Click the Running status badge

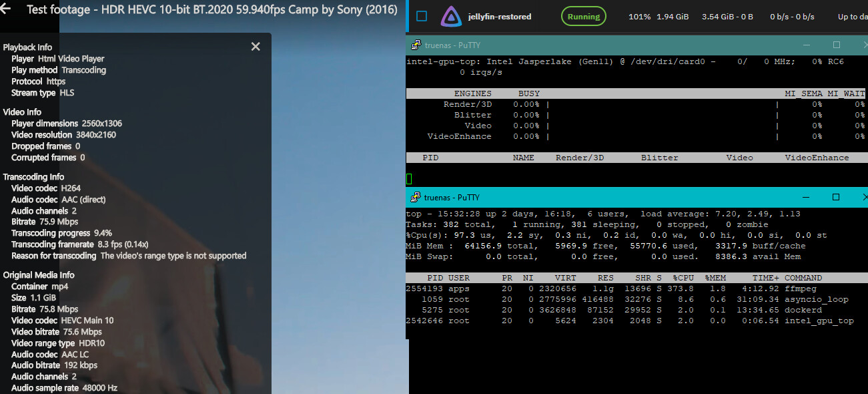click(584, 17)
